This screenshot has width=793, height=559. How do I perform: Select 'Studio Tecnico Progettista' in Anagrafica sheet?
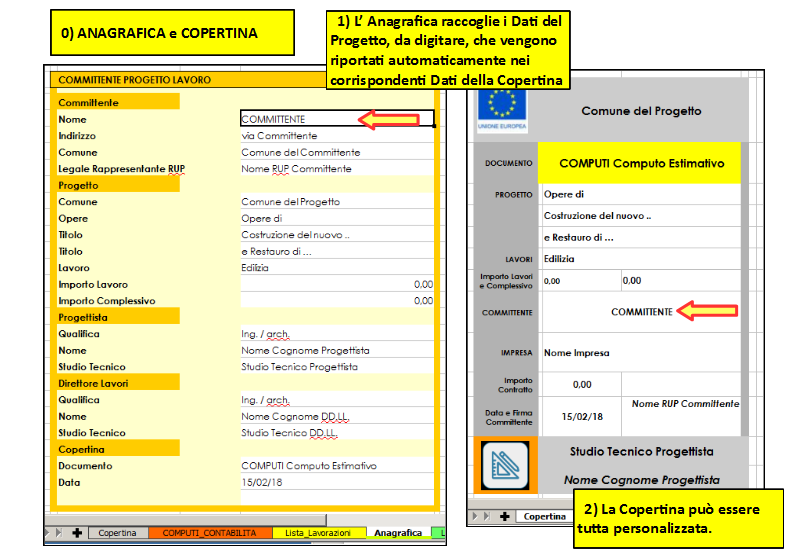point(337,367)
